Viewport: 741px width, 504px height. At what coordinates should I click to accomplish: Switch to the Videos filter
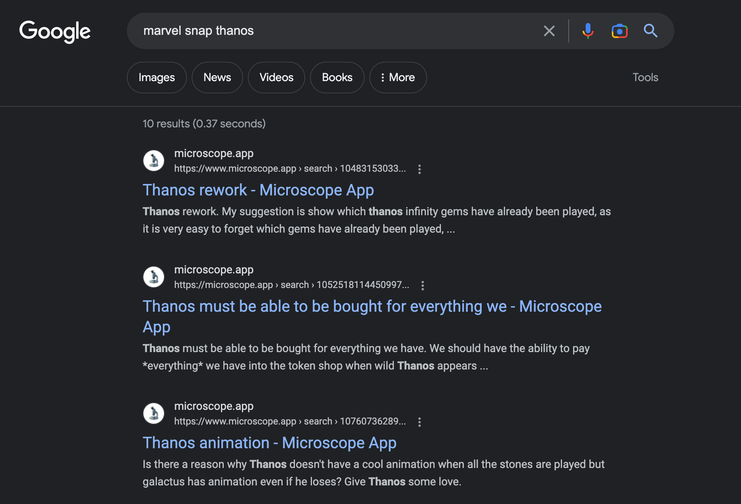click(x=276, y=78)
